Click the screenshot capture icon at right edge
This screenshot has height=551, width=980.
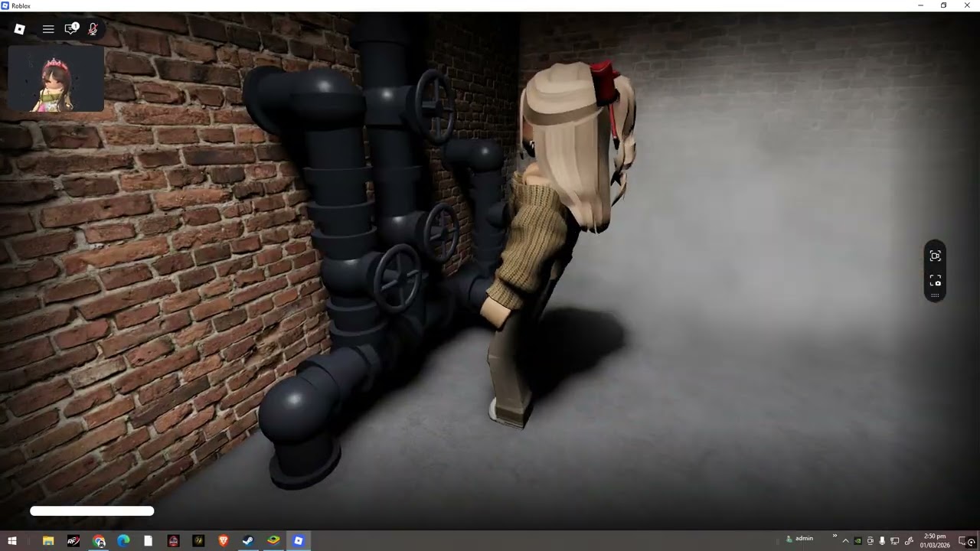[935, 256]
